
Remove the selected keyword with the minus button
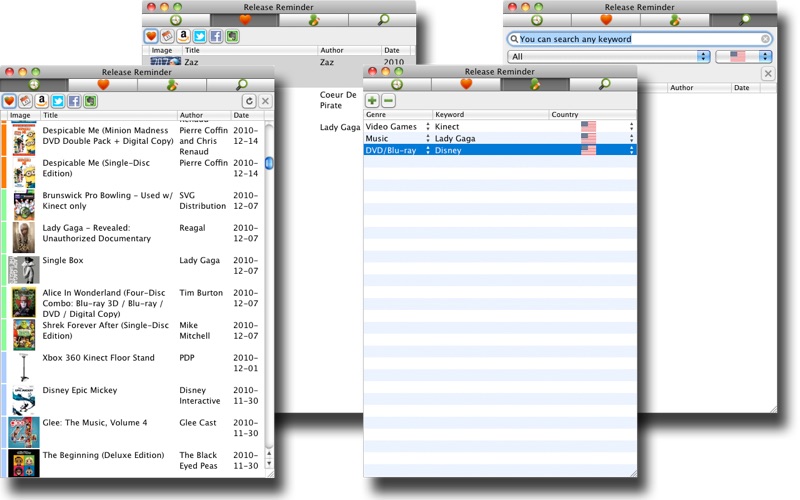click(389, 101)
